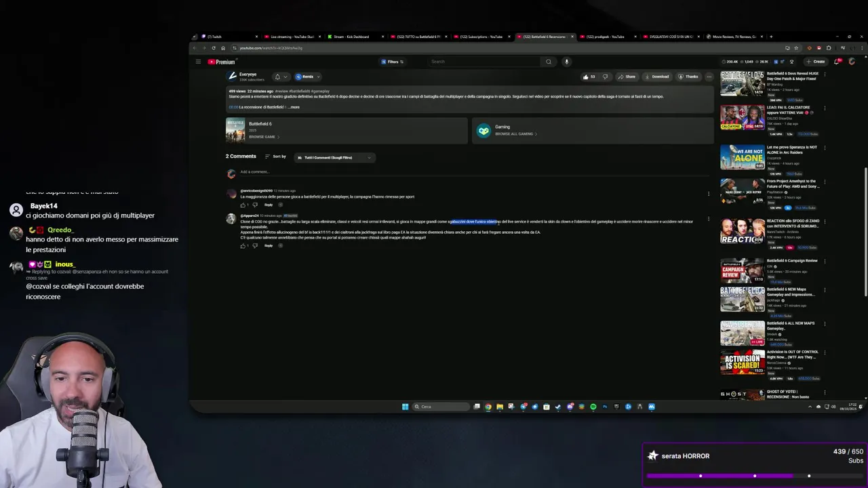Reply to Apparo24's comment

pos(269,245)
